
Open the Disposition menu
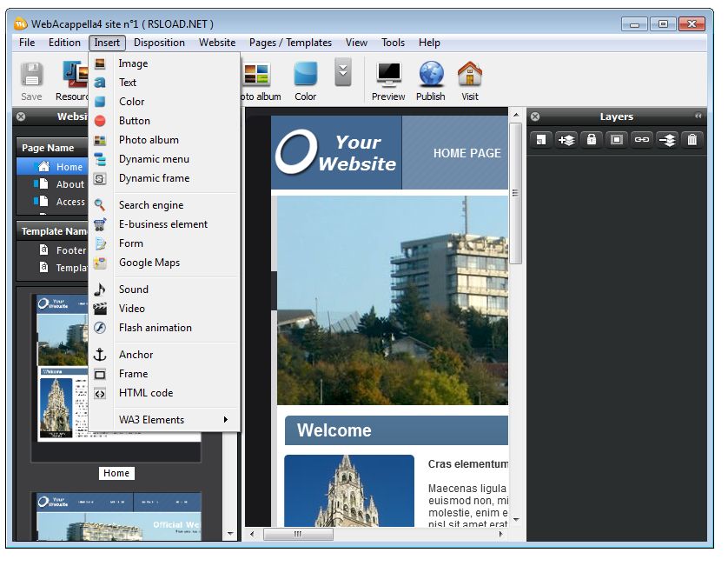pyautogui.click(x=159, y=43)
